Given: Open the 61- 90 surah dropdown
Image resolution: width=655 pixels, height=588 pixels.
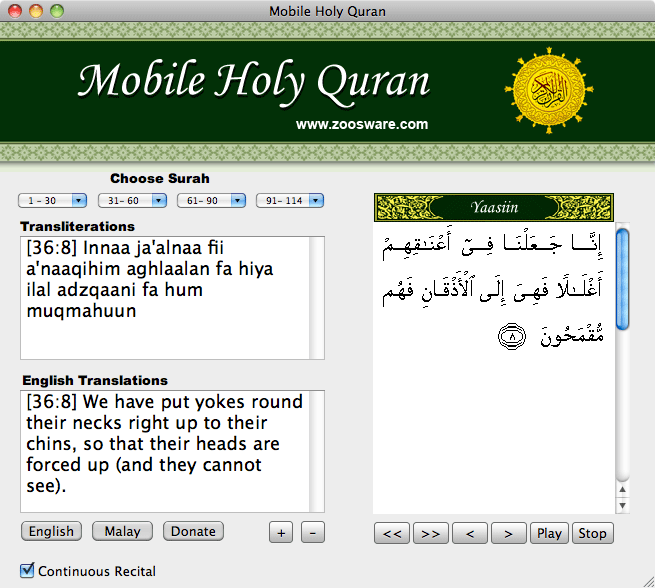Looking at the screenshot, I should [211, 200].
